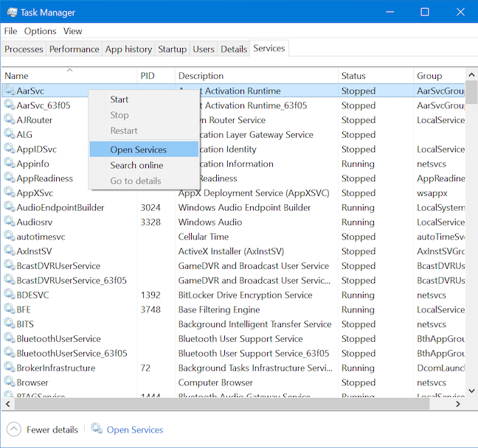Select the AudioEndpointBuilder service name
The height and width of the screenshot is (448, 478).
point(60,207)
